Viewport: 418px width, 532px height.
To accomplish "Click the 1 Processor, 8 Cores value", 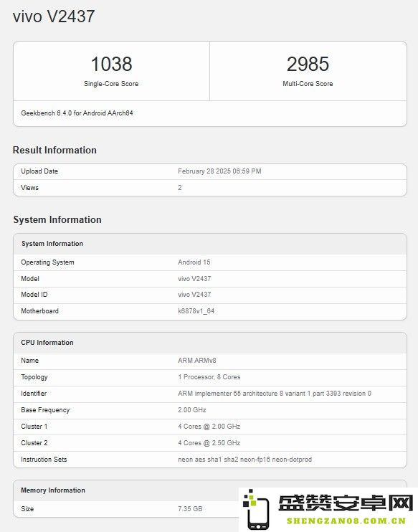I will [209, 377].
